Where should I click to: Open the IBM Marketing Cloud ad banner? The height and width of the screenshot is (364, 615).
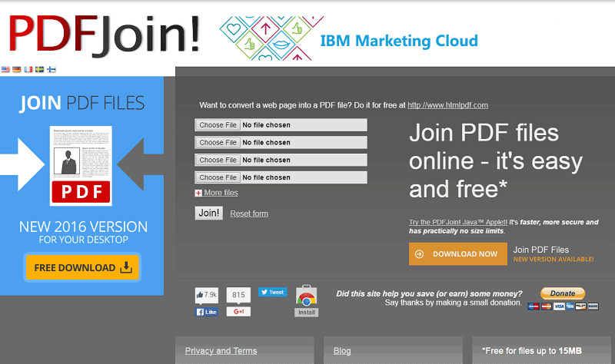349,38
